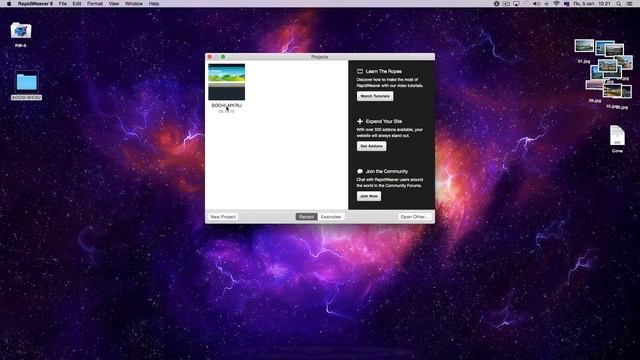Click the date and time in menu bar
This screenshot has height=360, width=640.
592,4
